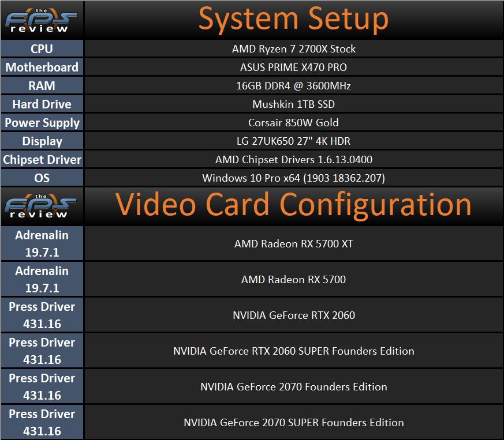Click the FPS Review logo beside Video Card Configuration

coord(41,206)
